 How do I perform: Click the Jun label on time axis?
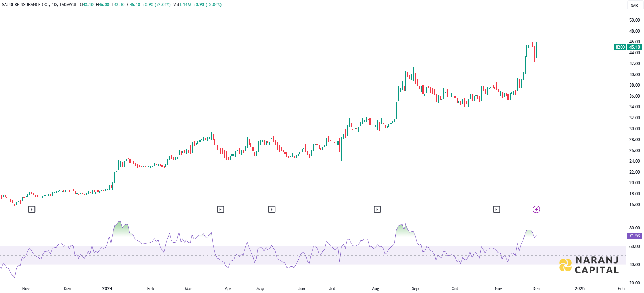302,289
